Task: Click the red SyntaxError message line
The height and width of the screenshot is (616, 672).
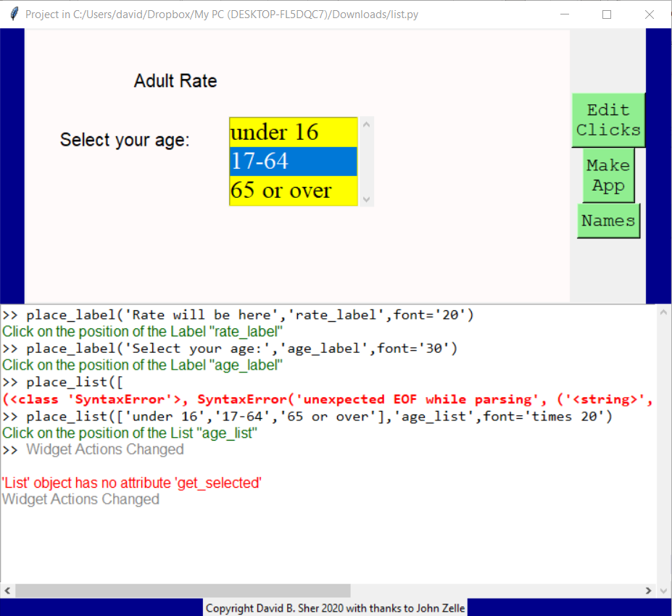Action: 328,399
